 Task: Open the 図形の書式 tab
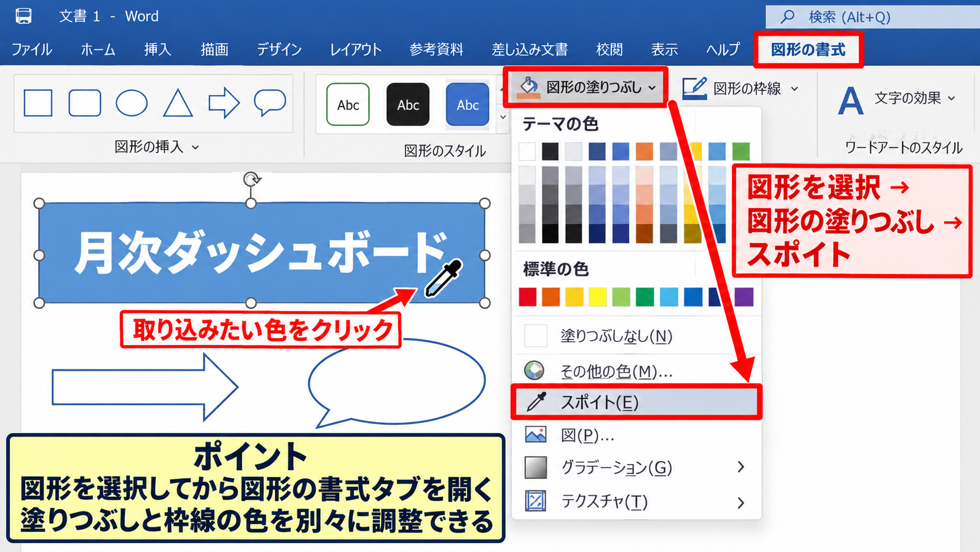pyautogui.click(x=808, y=49)
